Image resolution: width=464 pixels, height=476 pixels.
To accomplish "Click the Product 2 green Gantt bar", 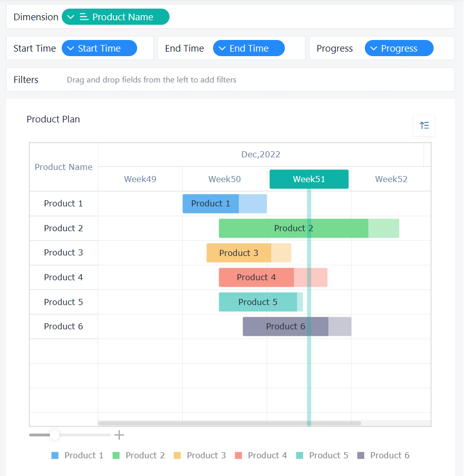I will click(293, 228).
